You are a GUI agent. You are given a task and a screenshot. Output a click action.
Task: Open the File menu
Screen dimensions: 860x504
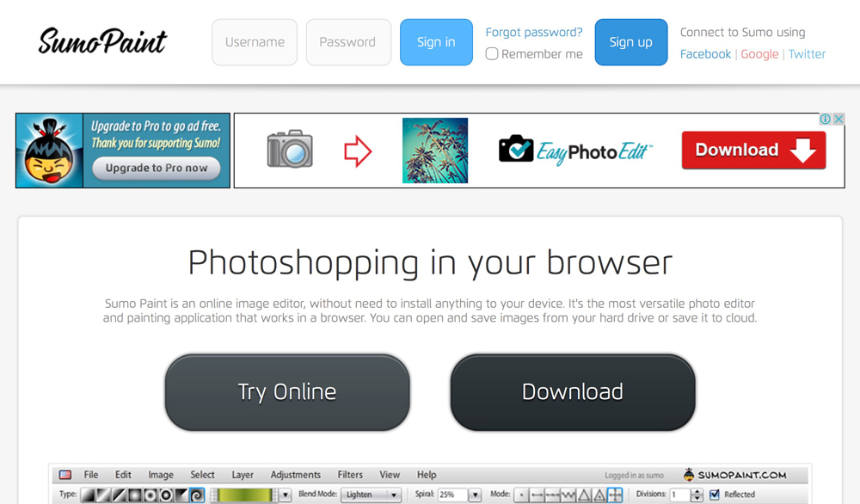click(x=91, y=475)
